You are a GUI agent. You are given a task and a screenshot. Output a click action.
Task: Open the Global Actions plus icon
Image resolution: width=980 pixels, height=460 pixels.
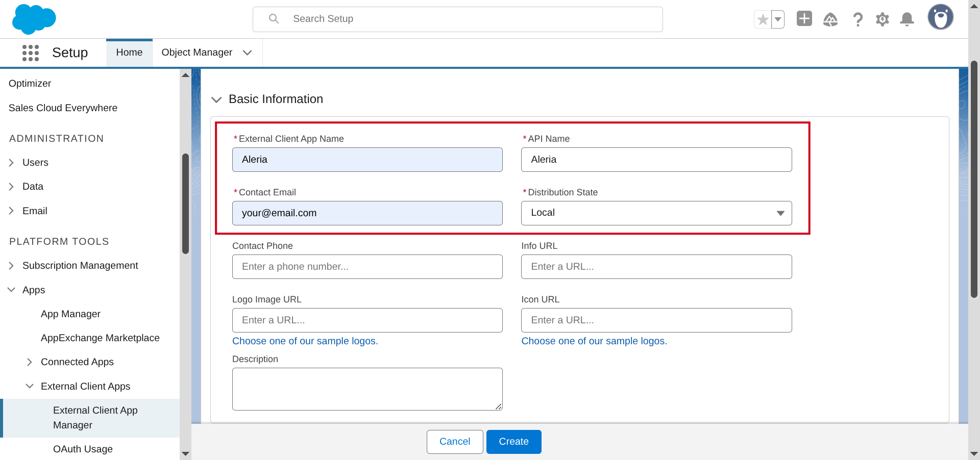click(804, 19)
